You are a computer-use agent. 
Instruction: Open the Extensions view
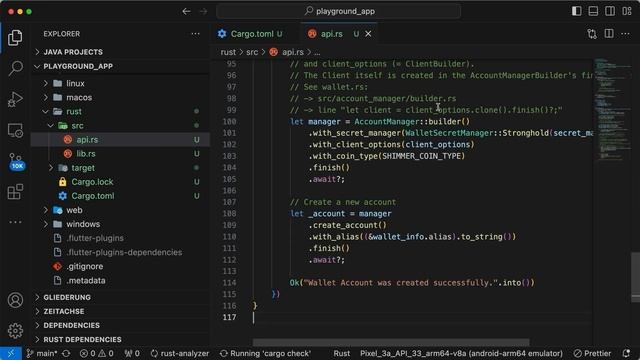point(15,191)
